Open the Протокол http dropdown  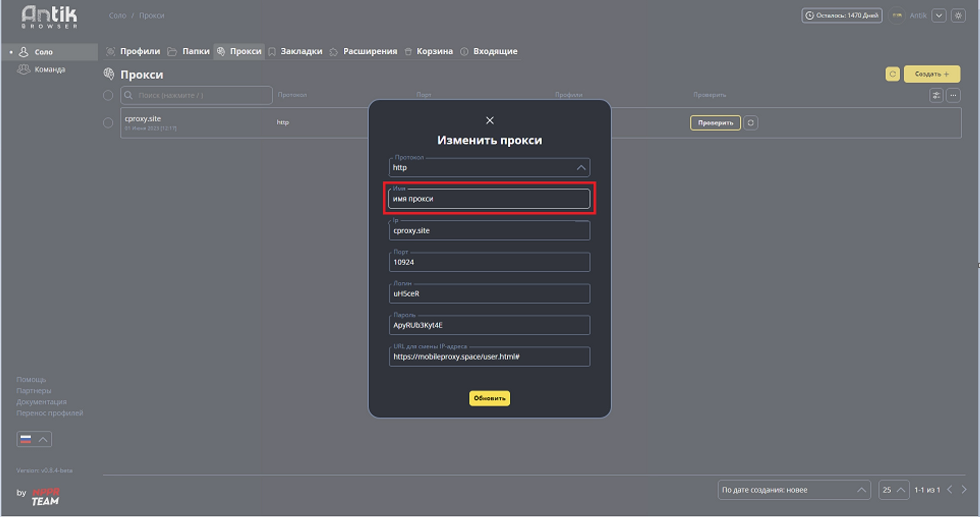(489, 168)
